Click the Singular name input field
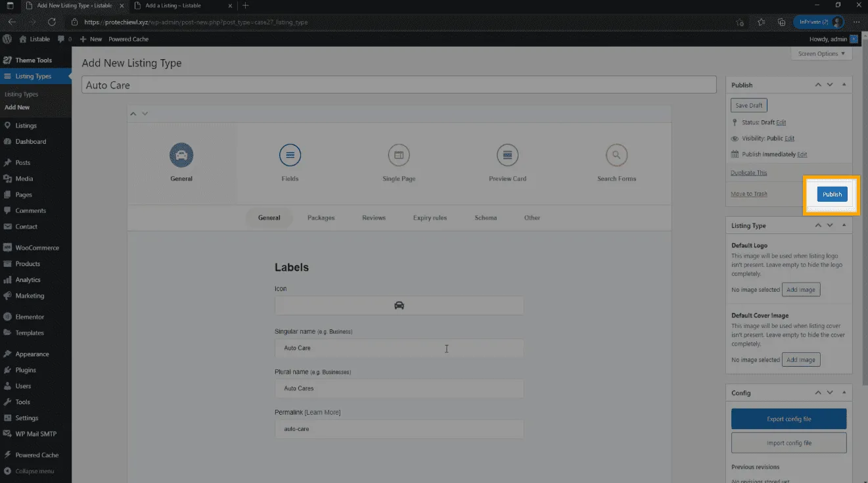 point(399,348)
